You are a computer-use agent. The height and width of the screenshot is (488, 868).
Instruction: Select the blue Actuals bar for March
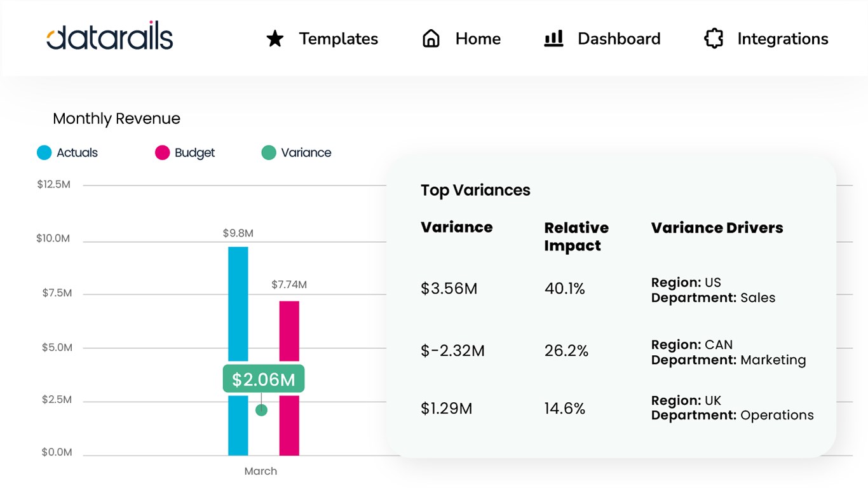point(238,305)
